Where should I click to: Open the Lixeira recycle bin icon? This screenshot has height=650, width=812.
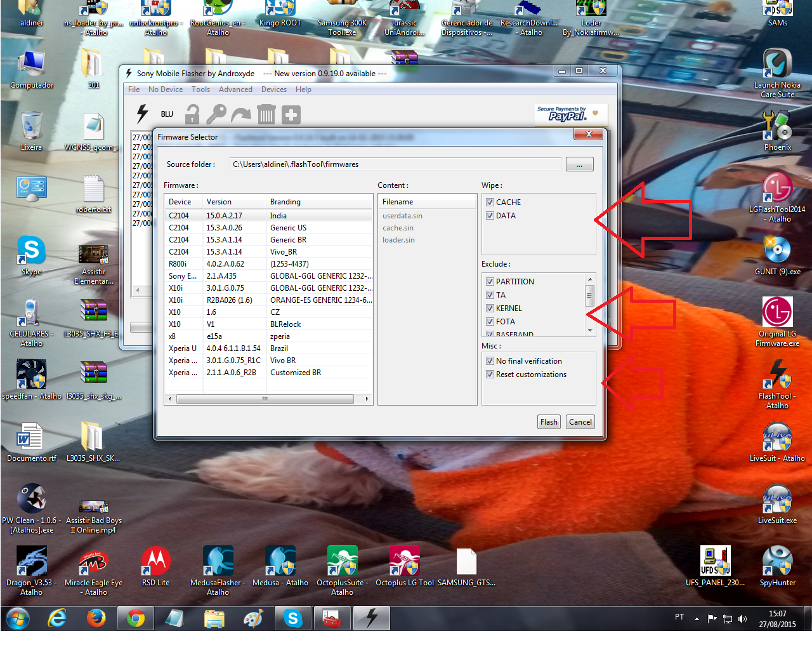(x=31, y=131)
